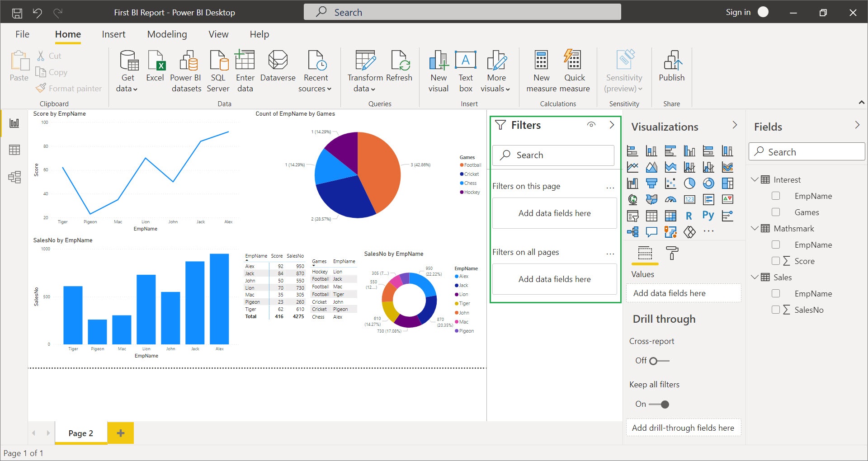This screenshot has width=868, height=461.
Task: Add a new page with plus button
Action: click(x=121, y=433)
